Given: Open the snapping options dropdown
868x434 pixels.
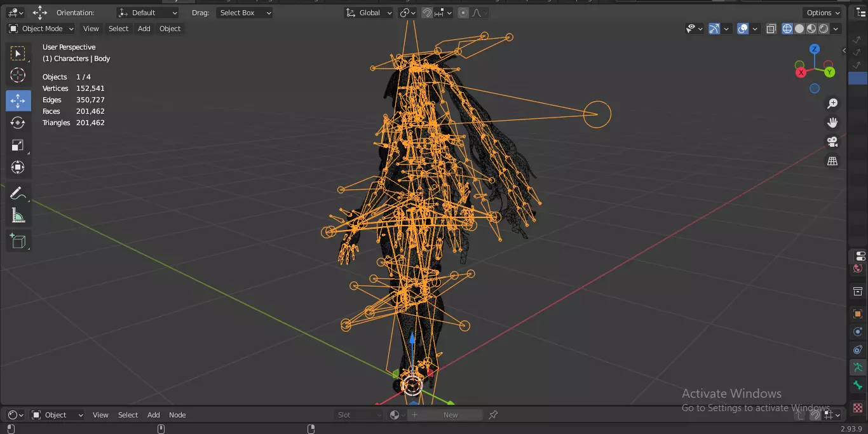Looking at the screenshot, I should (444, 13).
